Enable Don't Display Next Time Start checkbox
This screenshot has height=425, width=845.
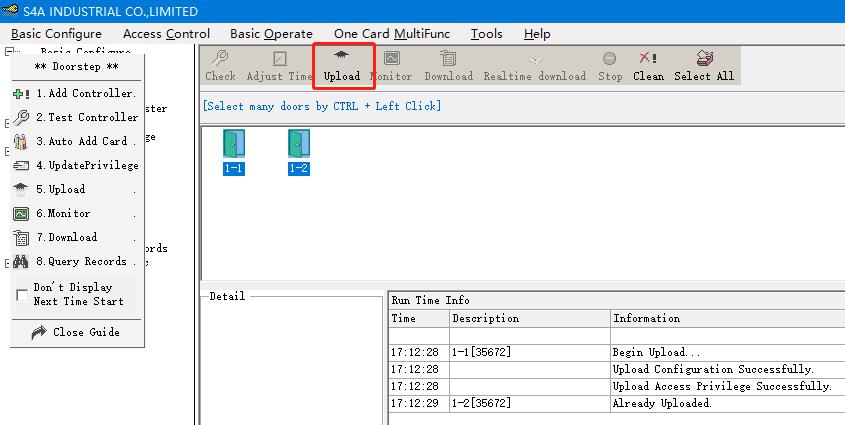tap(22, 294)
